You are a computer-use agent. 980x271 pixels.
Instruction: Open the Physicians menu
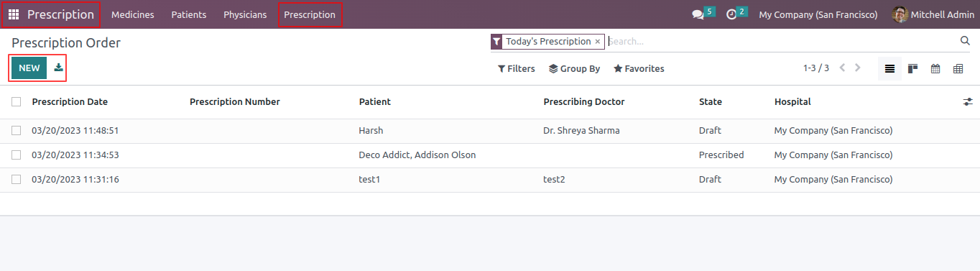pos(245,14)
